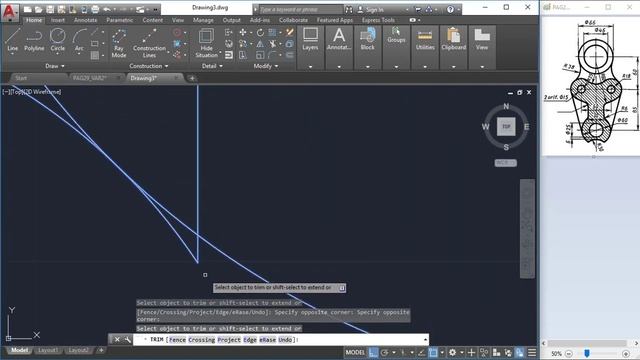Open the Annotation panel button
The height and width of the screenshot is (360, 640).
pyautogui.click(x=339, y=40)
